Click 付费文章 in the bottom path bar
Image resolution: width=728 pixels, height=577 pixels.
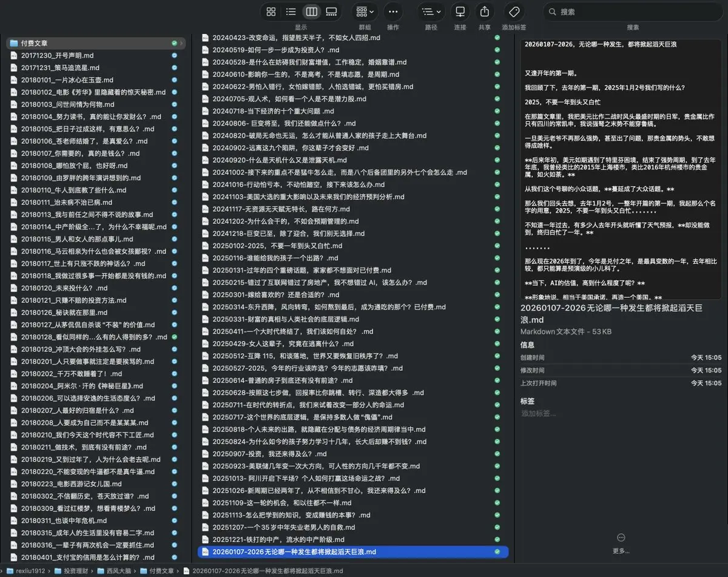pyautogui.click(x=157, y=571)
